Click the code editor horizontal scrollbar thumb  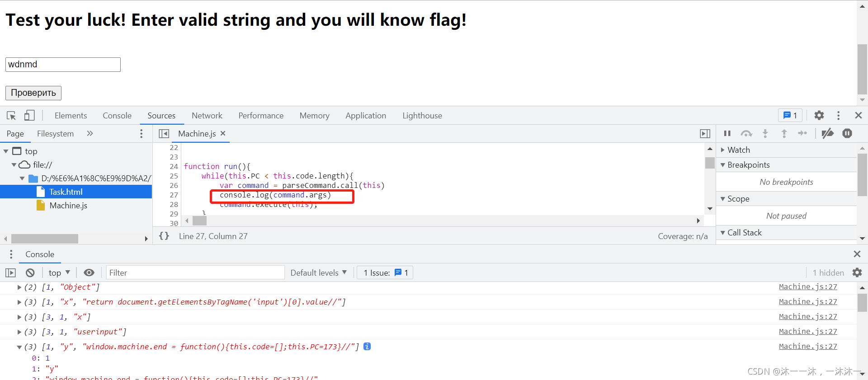click(199, 220)
